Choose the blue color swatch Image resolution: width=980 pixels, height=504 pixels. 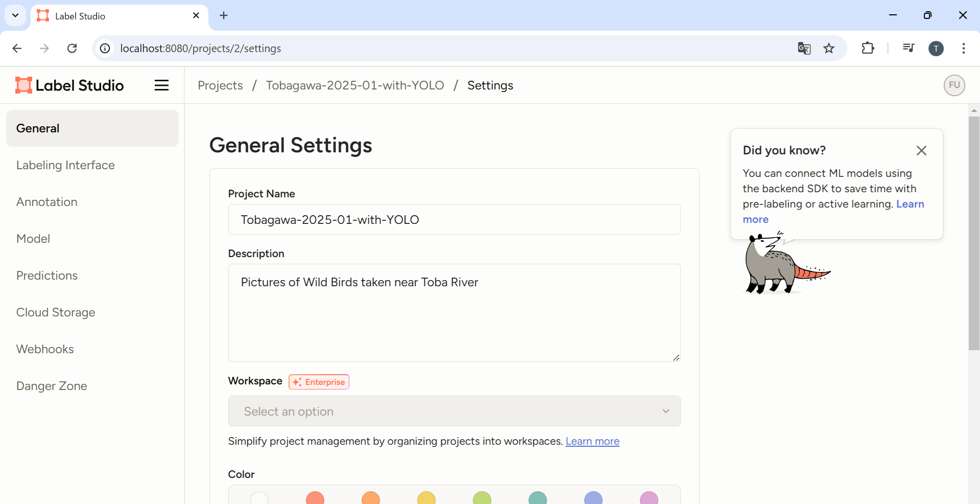pyautogui.click(x=593, y=498)
